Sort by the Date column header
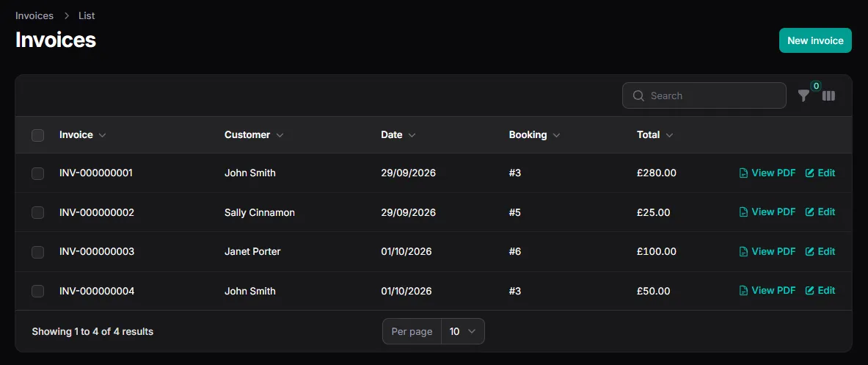The width and height of the screenshot is (868, 365). click(x=398, y=134)
